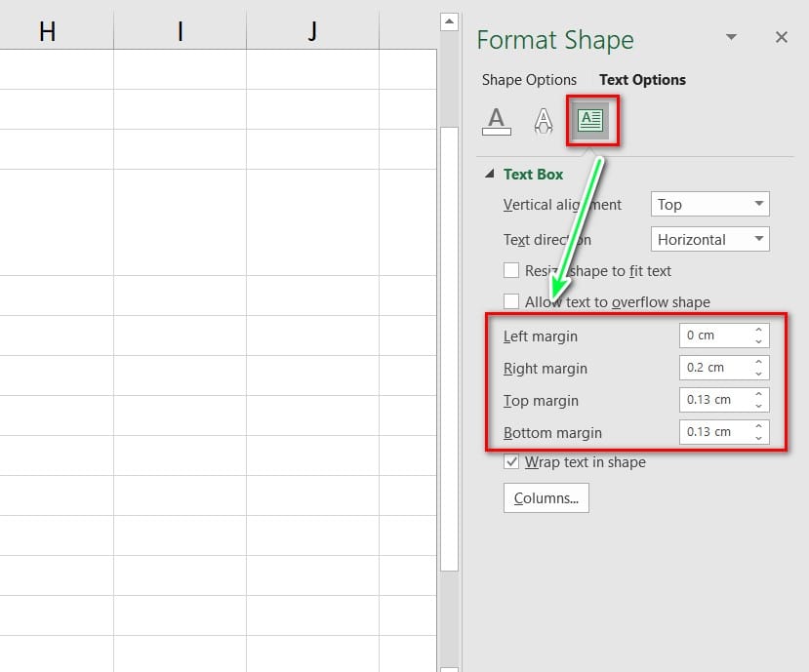Open Format Shape pane options arrow
The height and width of the screenshot is (672, 809).
(x=731, y=37)
